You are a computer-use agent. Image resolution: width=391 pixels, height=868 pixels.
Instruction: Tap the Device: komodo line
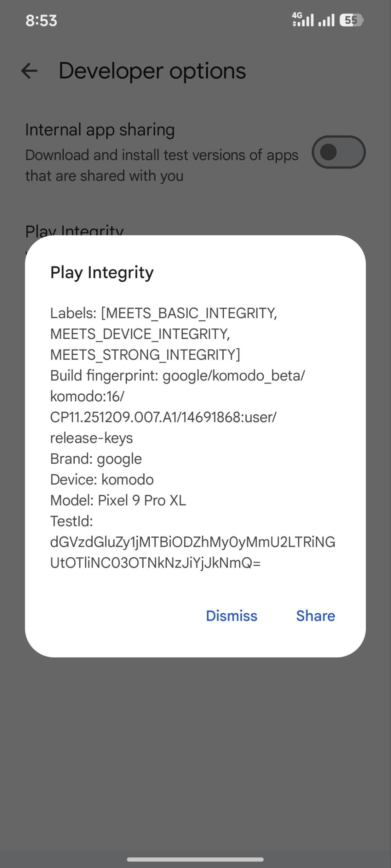102,480
